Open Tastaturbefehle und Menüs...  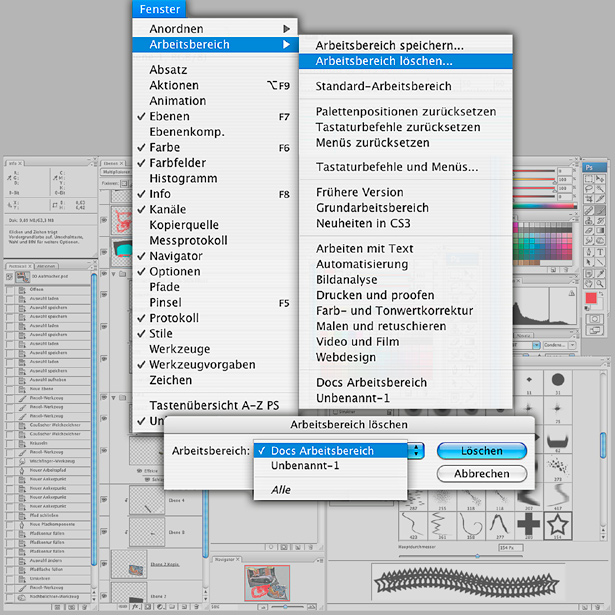[406, 167]
